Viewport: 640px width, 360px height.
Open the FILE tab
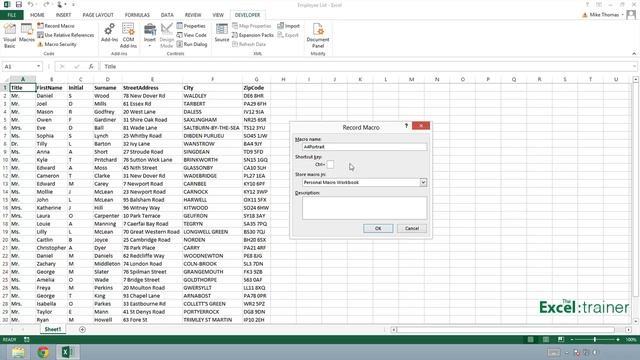[12, 15]
